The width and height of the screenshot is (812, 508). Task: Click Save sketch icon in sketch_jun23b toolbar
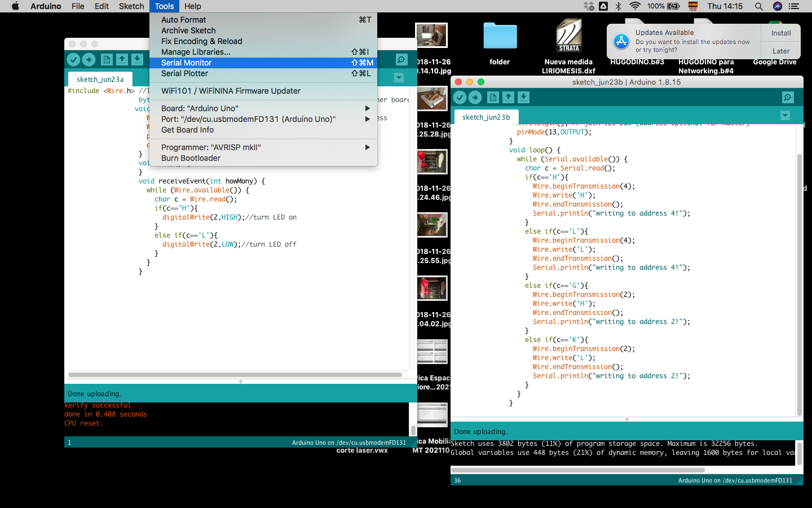point(523,98)
